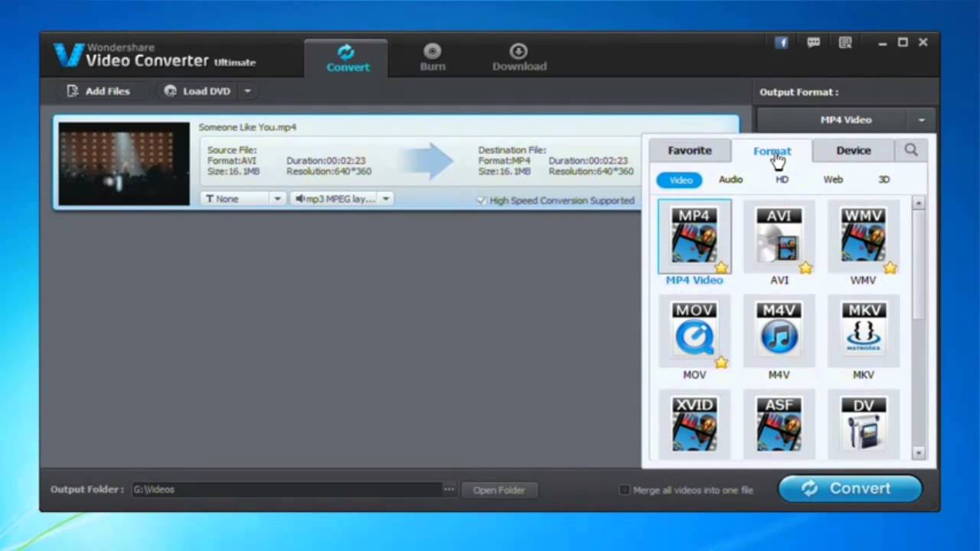Select the Audio category
This screenshot has width=980, height=551.
click(730, 180)
